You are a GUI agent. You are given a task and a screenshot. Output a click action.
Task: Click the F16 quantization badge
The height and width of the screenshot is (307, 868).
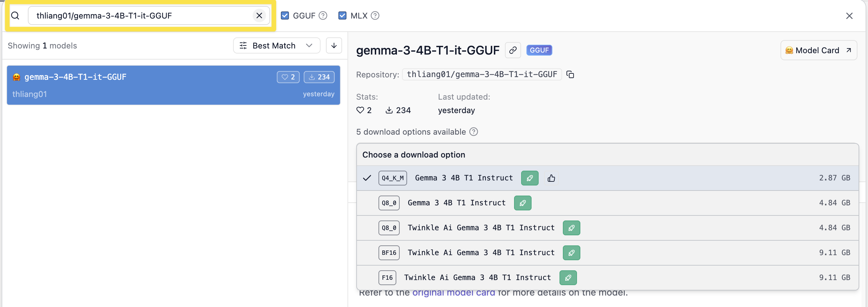click(x=387, y=278)
